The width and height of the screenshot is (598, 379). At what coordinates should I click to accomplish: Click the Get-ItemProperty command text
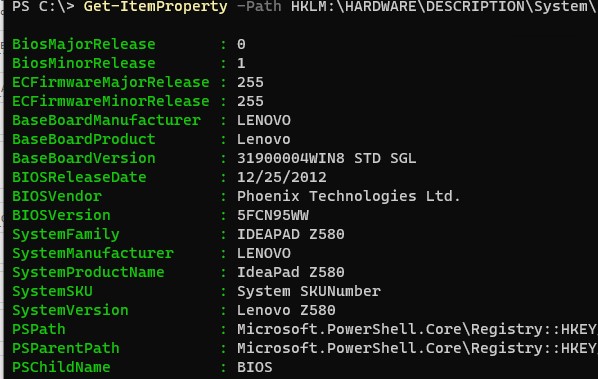click(x=156, y=6)
